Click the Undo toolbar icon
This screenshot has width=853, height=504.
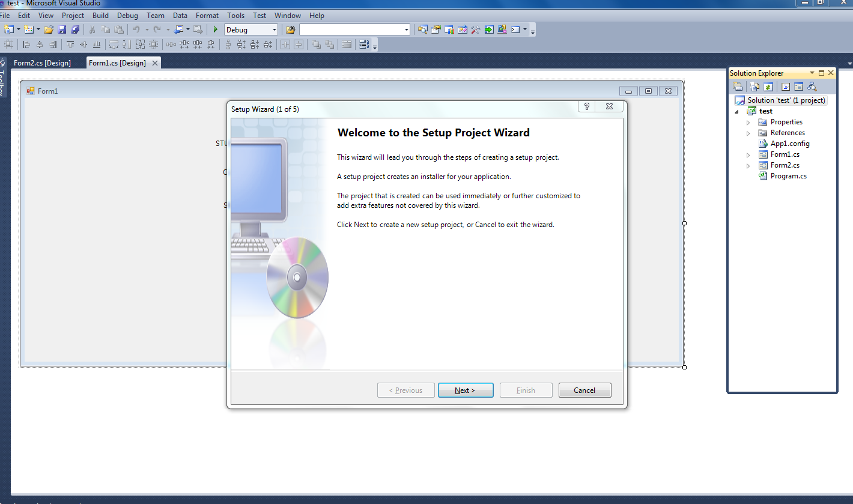click(x=136, y=29)
